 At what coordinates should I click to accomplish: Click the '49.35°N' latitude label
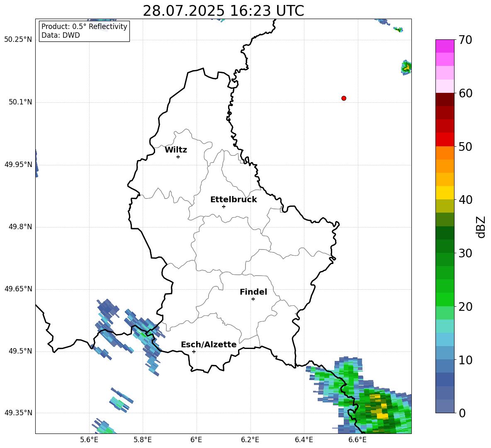18,413
